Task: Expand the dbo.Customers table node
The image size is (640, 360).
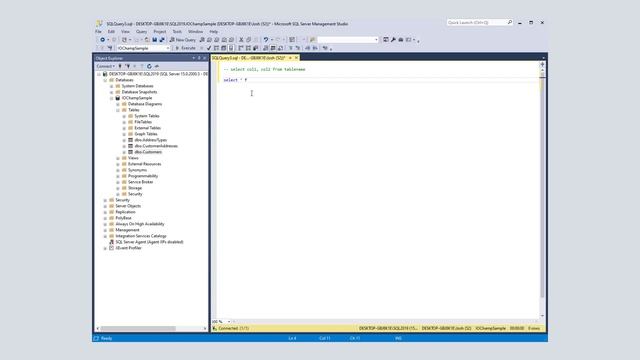Action: (x=124, y=152)
